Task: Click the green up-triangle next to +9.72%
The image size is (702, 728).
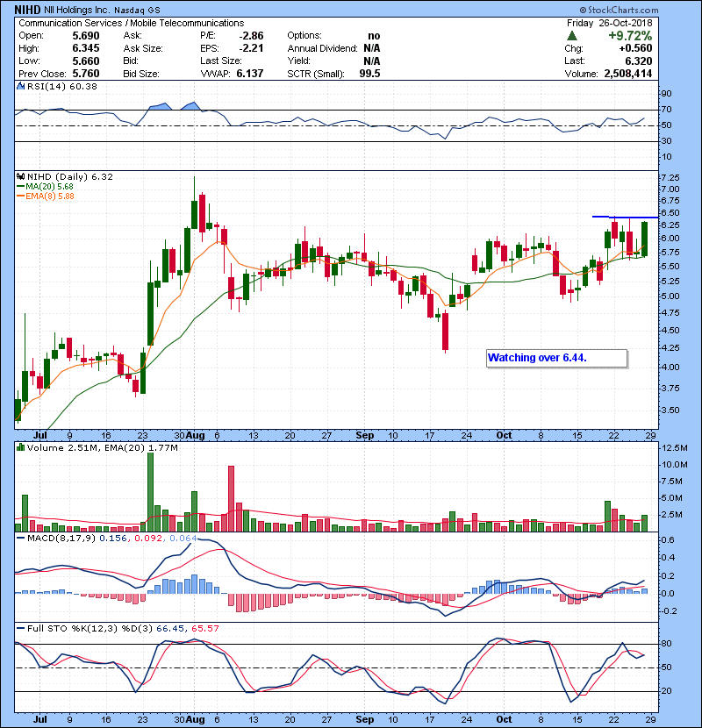Action: pyautogui.click(x=572, y=36)
